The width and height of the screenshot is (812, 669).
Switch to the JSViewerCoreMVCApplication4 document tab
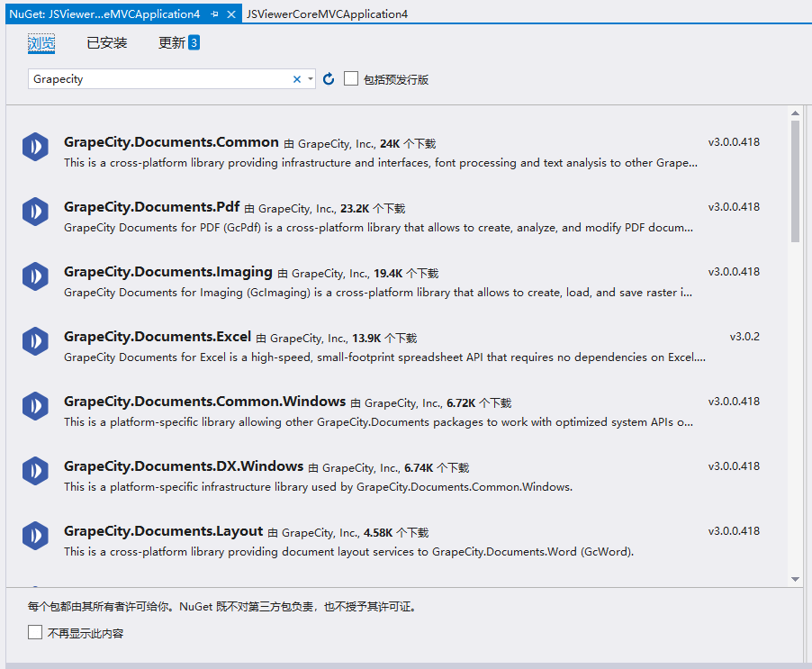(x=328, y=14)
